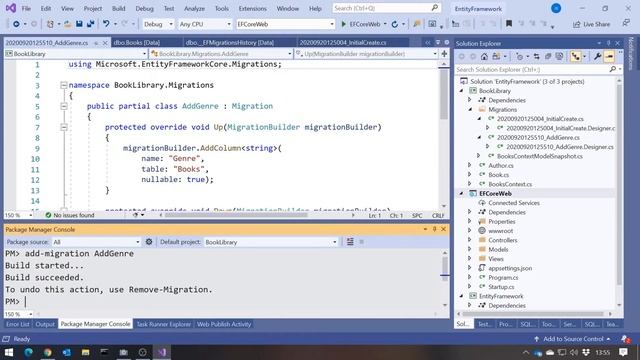Open the notifications bell in status bar

tap(625, 339)
